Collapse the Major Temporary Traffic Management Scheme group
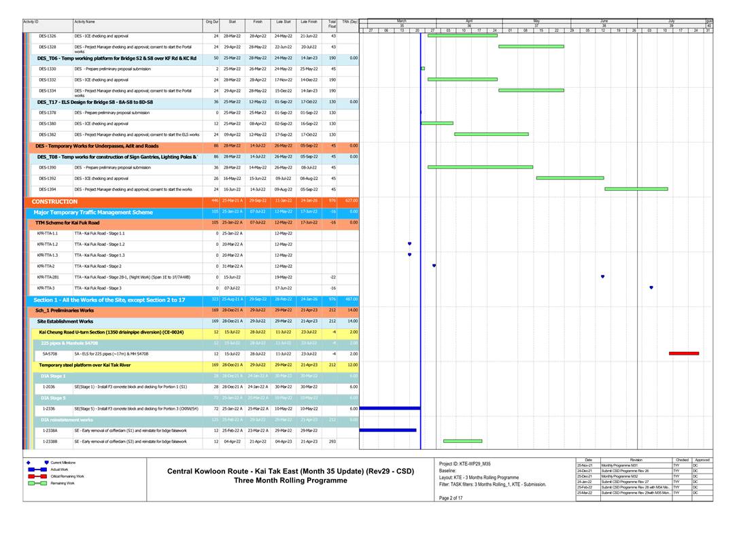 coord(93,213)
